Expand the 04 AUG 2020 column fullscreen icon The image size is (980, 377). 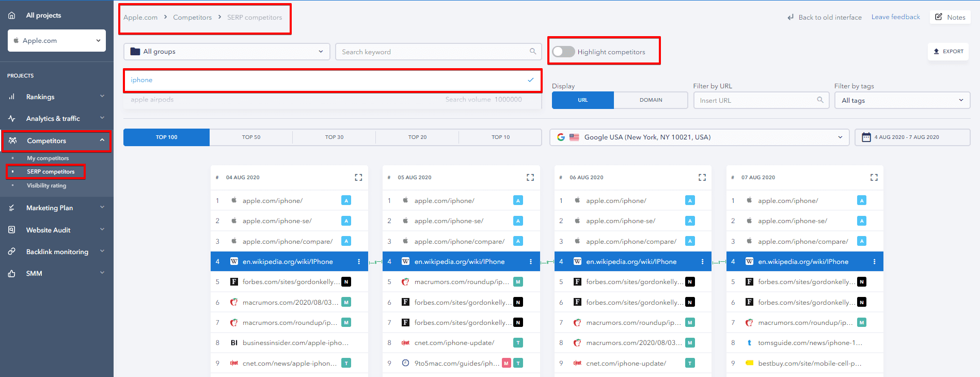click(x=358, y=177)
